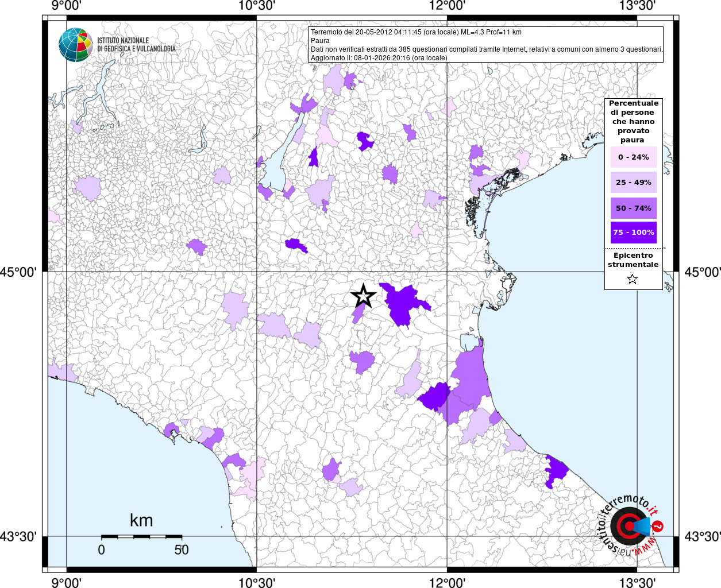The image size is (721, 588).
Task: Click the 'Aggiornato il: 08-01-2026' line
Action: click(379, 58)
